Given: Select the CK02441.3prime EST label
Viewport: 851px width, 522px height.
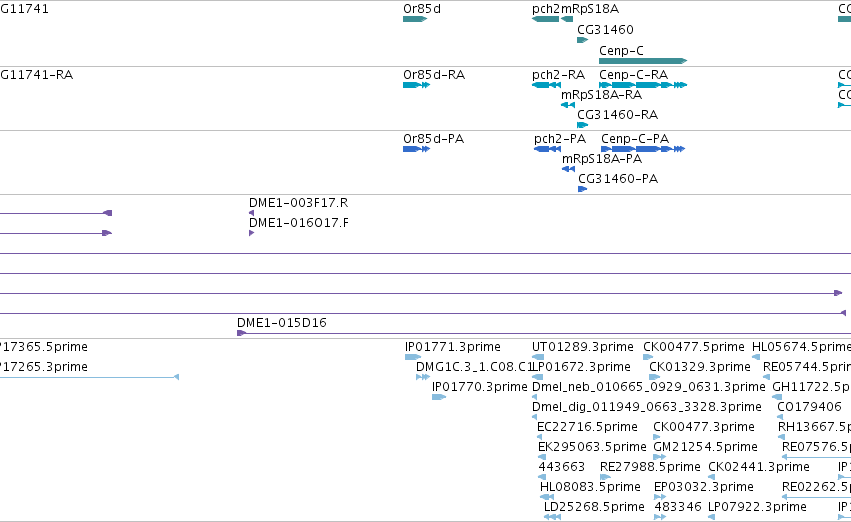Looking at the screenshot, I should pyautogui.click(x=759, y=467).
